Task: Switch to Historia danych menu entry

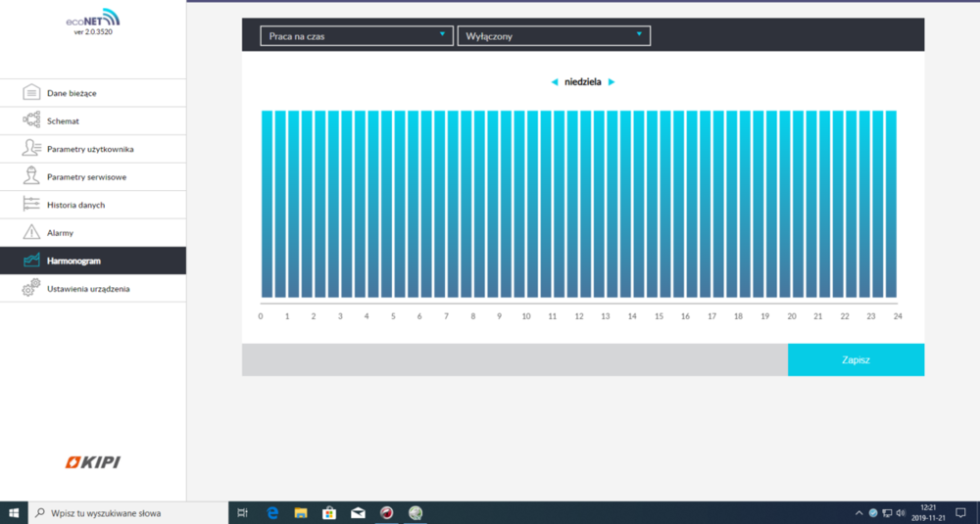Action: [x=75, y=205]
